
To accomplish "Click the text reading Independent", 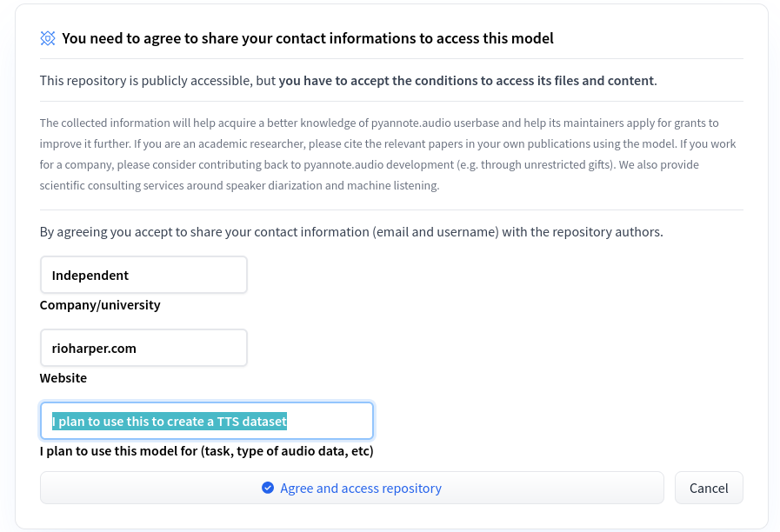I will click(x=90, y=275).
